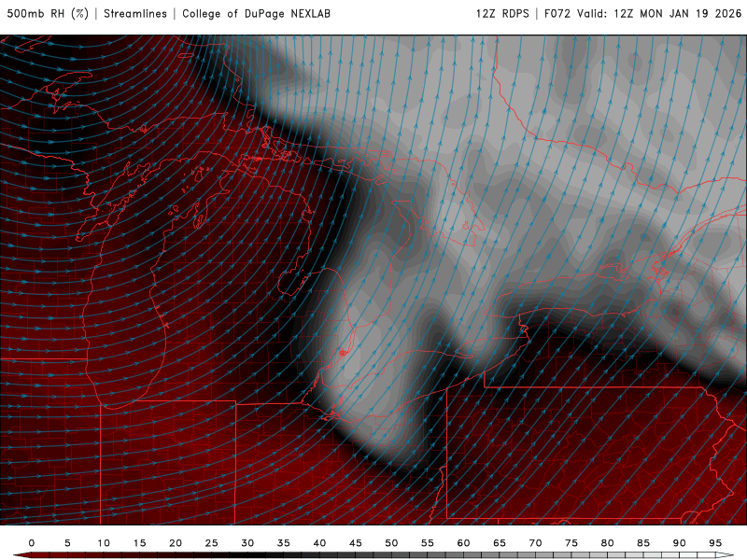Pick the black colorbar swatch between 30 and 35
747x560 pixels.
(x=265, y=555)
